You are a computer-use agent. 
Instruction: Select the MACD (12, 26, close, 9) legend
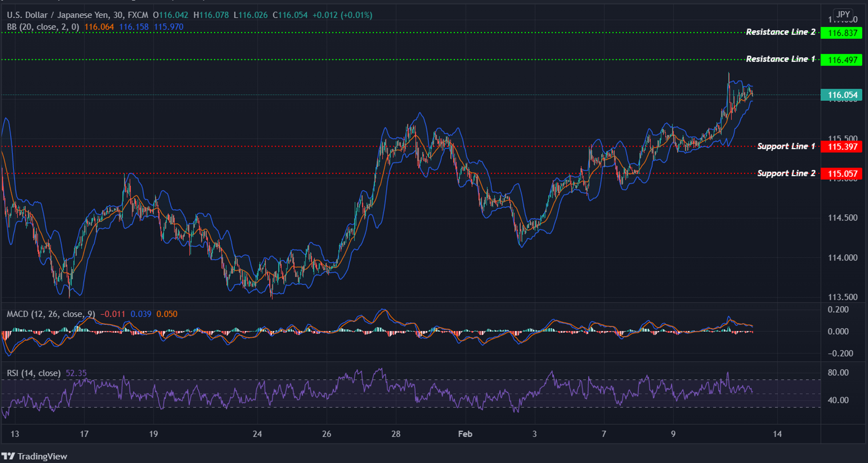click(49, 312)
